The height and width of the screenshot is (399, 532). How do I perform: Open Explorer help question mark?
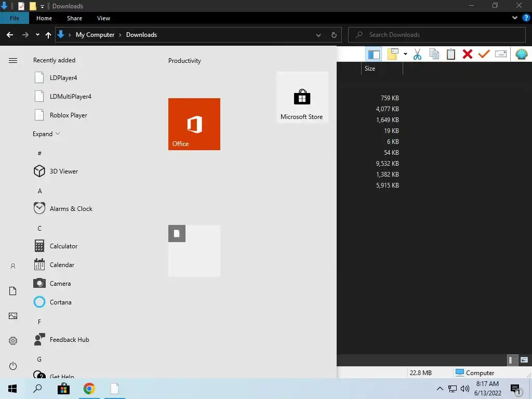[x=526, y=18]
